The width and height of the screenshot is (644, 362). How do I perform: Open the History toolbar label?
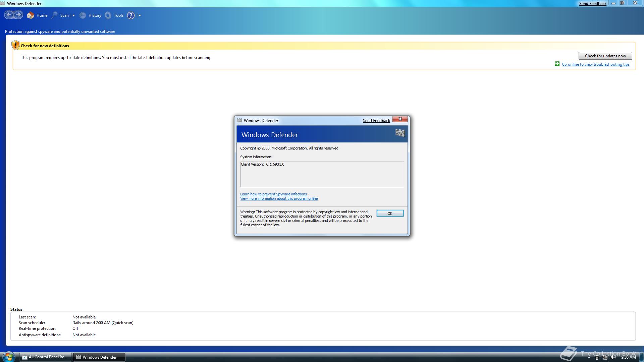tap(95, 15)
